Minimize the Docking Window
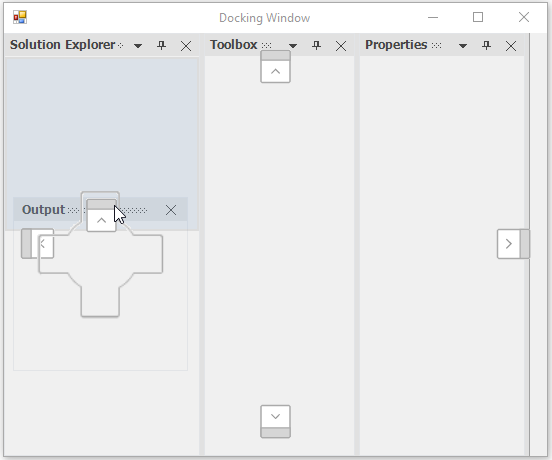The width and height of the screenshot is (552, 460). pos(433,17)
